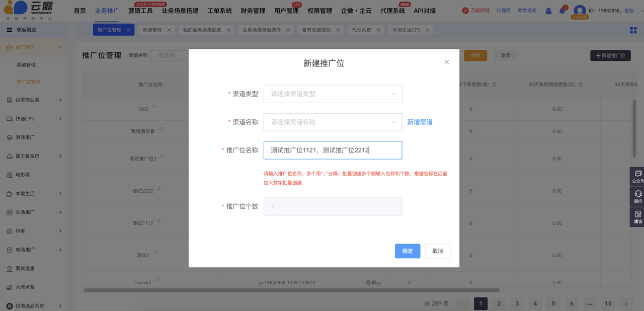Screen dimensions: 644x311
Task: Close the 渠道管理 tab
Action: point(169,30)
